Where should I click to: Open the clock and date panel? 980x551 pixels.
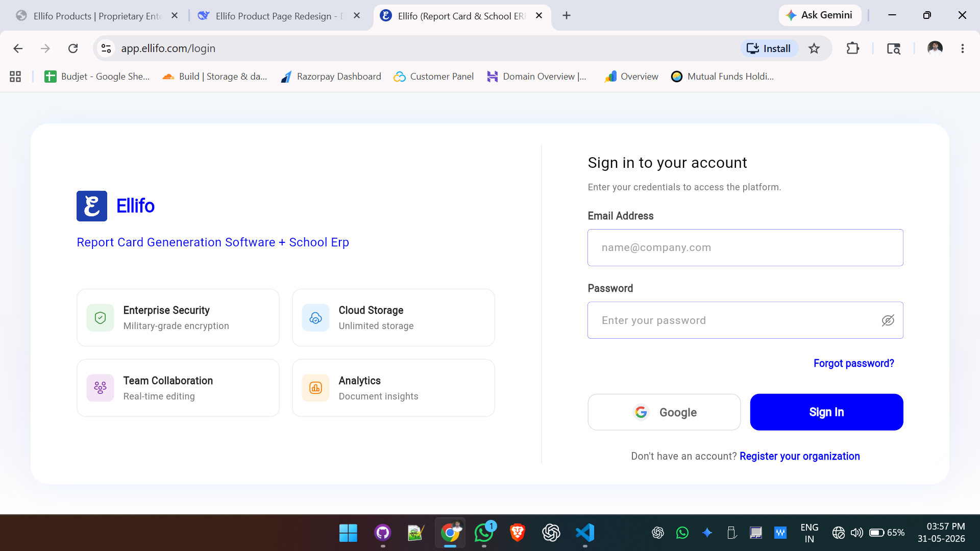point(941,533)
